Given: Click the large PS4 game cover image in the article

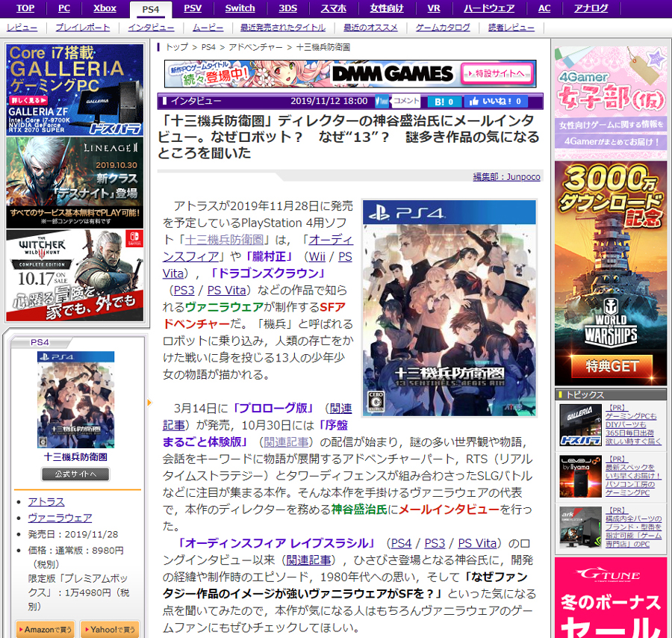Looking at the screenshot, I should [449, 308].
